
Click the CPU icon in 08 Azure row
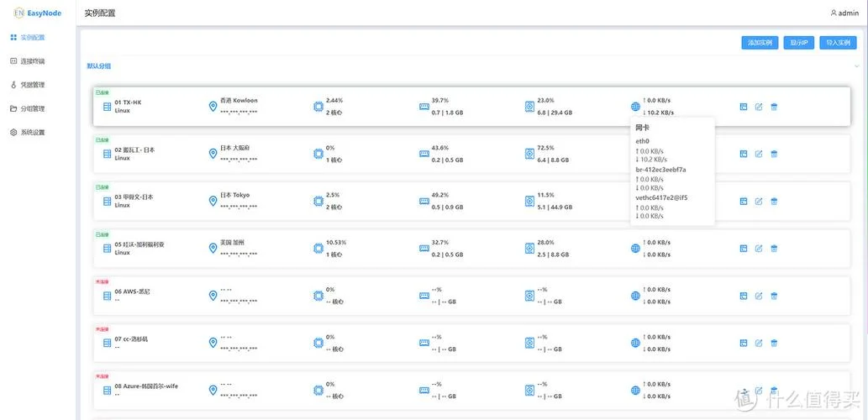coord(318,390)
